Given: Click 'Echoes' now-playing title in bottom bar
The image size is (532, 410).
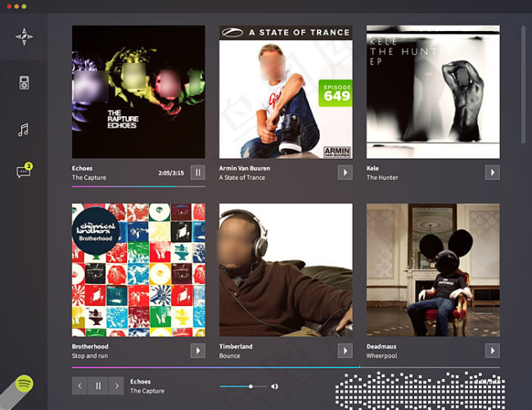Looking at the screenshot, I should (x=141, y=381).
